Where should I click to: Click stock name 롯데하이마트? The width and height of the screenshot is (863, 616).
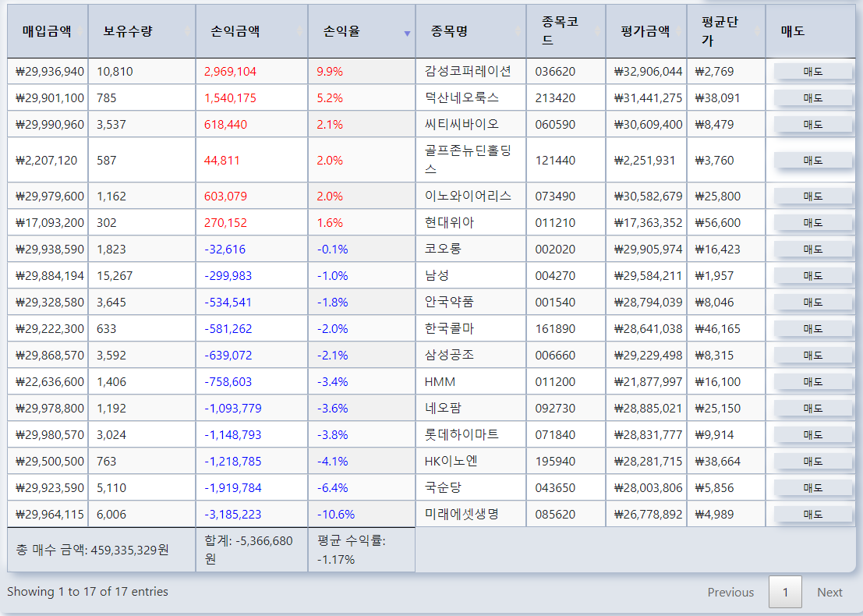[462, 434]
